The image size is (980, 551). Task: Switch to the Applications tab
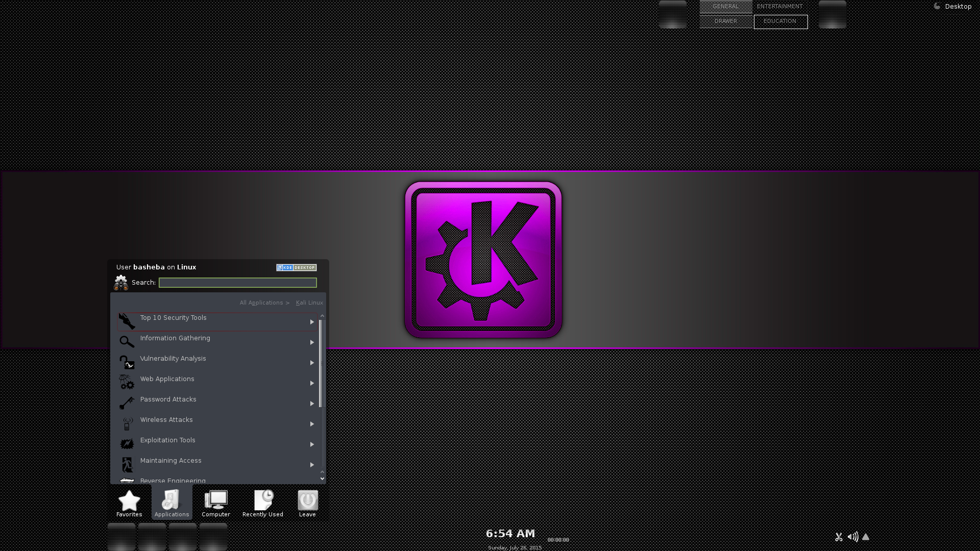pyautogui.click(x=172, y=504)
